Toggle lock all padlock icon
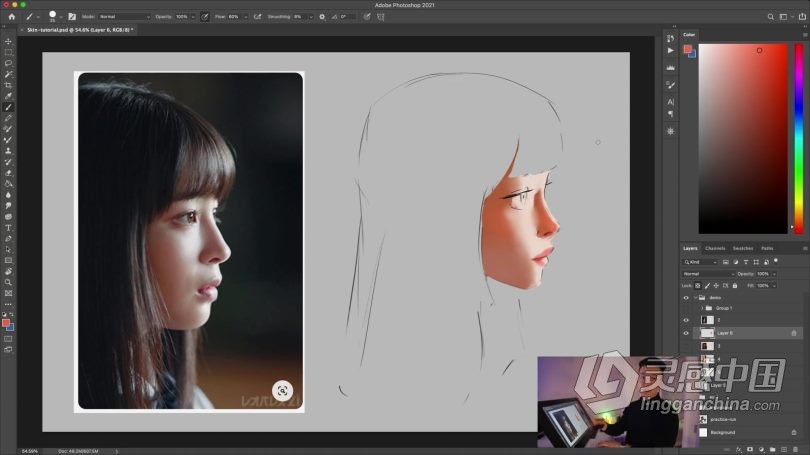The image size is (810, 455). click(735, 286)
